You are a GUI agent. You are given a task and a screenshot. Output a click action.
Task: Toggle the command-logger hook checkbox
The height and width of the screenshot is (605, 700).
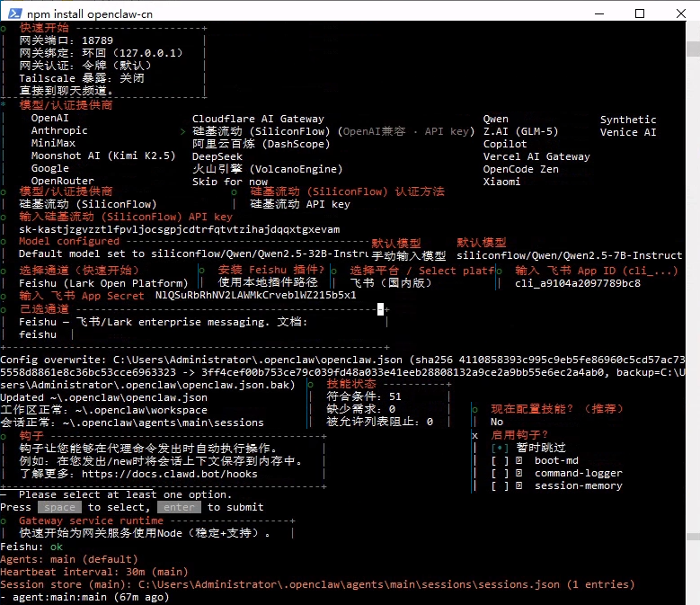[500, 473]
